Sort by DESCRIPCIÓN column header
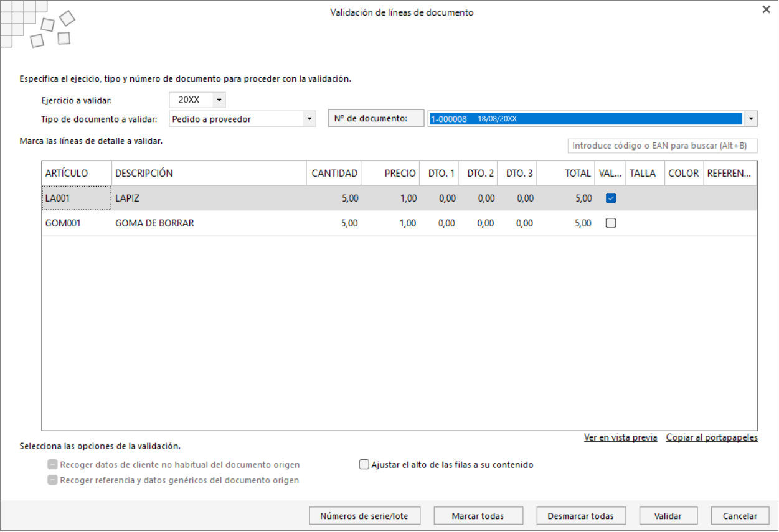This screenshot has height=532, width=779. click(x=209, y=174)
